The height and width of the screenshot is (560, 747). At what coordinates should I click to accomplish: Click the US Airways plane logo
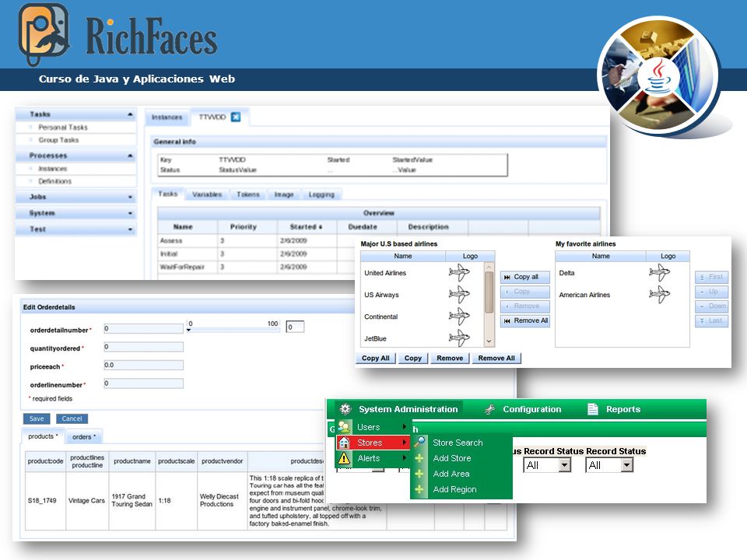(459, 295)
